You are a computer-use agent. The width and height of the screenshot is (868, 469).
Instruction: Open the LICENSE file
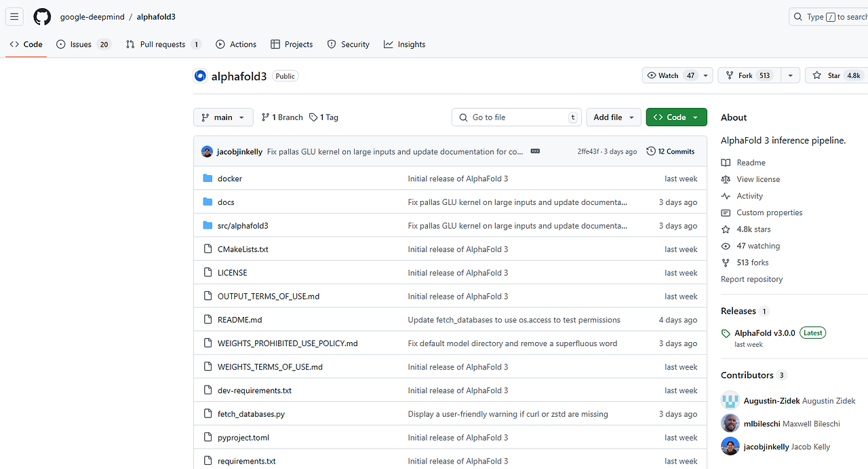(x=232, y=273)
